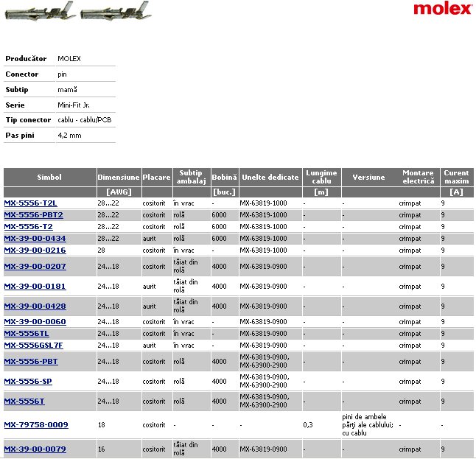Select 6000 in the MX-5556-PBT2 row
The image size is (476, 459).
pyautogui.click(x=219, y=215)
